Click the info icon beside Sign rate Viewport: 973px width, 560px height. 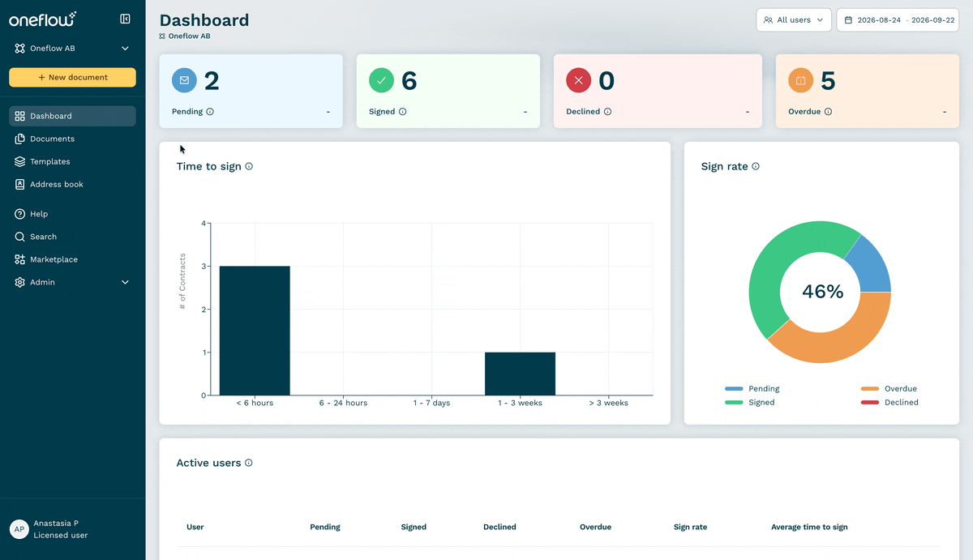click(756, 166)
